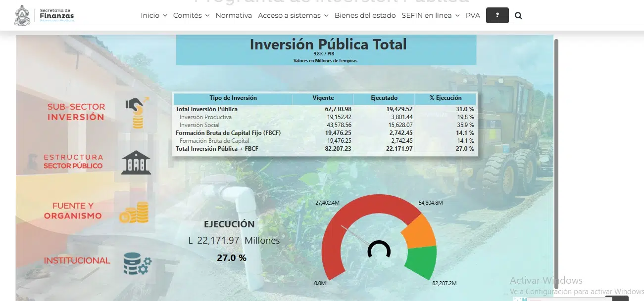Expand the SEFIN en línea menu
This screenshot has height=301, width=644.
click(x=430, y=16)
